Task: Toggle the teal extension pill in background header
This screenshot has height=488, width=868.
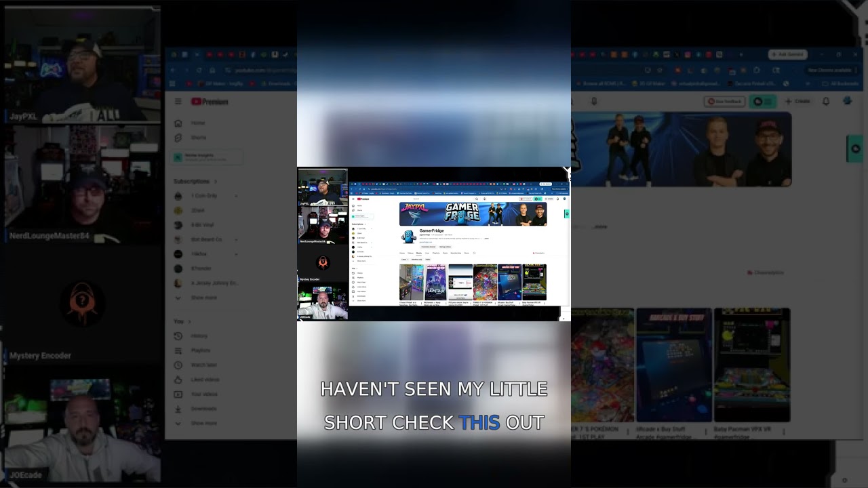Action: pos(763,102)
